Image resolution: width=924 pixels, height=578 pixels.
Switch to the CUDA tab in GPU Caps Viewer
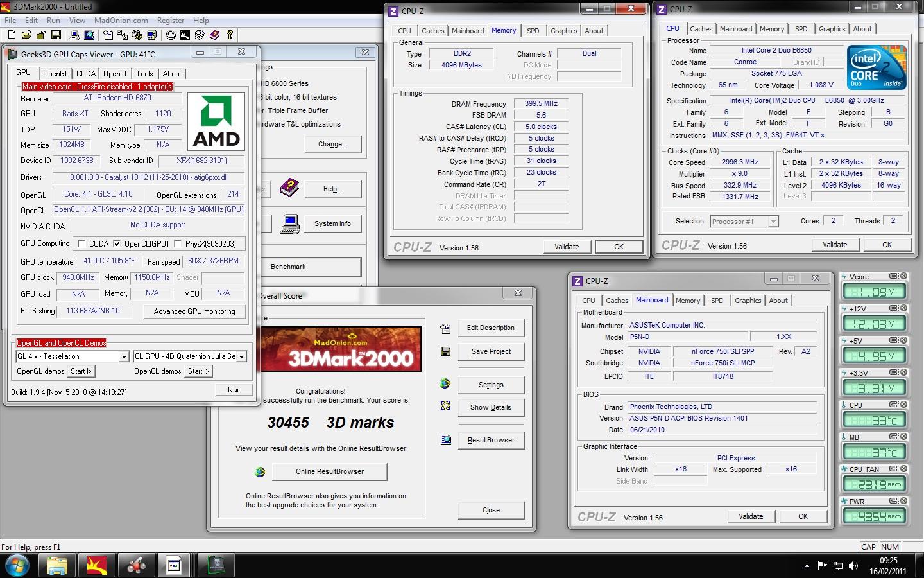tap(86, 74)
